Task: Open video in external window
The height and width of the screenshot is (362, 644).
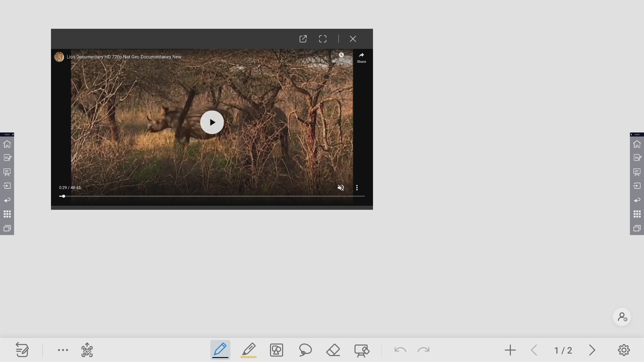Action: [x=303, y=39]
